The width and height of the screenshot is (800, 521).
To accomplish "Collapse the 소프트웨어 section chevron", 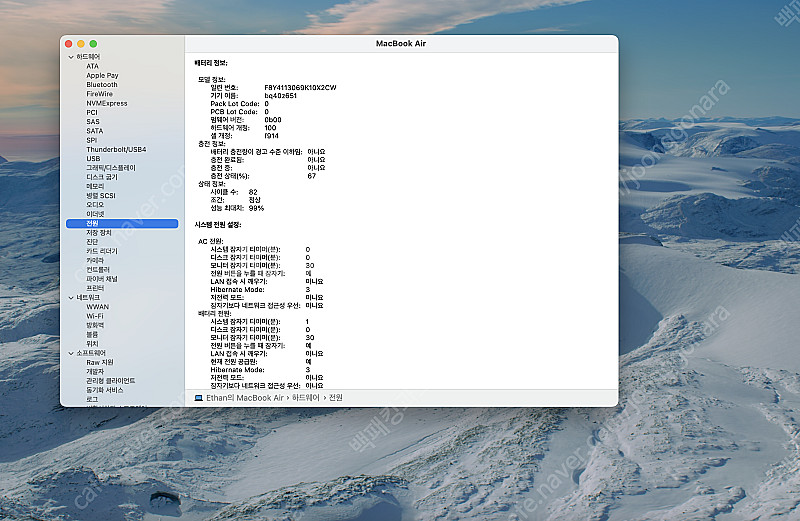I will click(71, 354).
